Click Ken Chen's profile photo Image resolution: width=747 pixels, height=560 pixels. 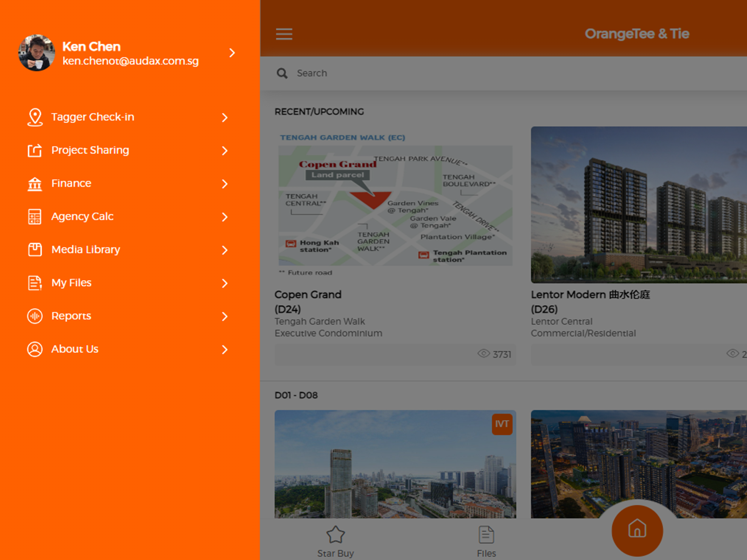[x=36, y=53]
